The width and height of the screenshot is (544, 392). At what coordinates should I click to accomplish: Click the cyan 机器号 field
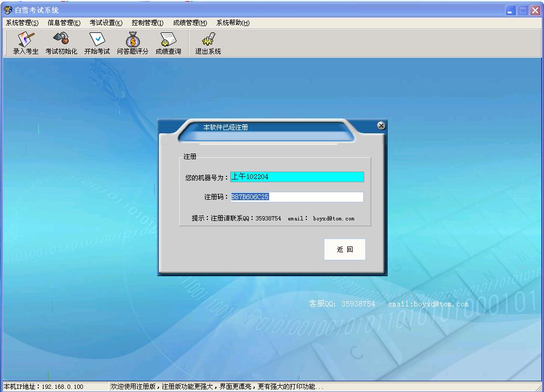pos(297,177)
